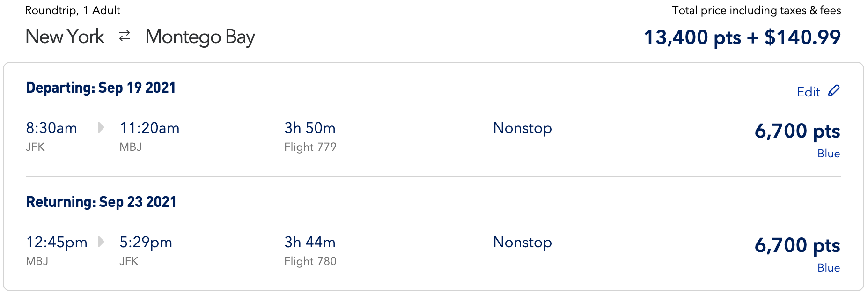Click the departing Nonstop label
The height and width of the screenshot is (295, 868).
(522, 128)
